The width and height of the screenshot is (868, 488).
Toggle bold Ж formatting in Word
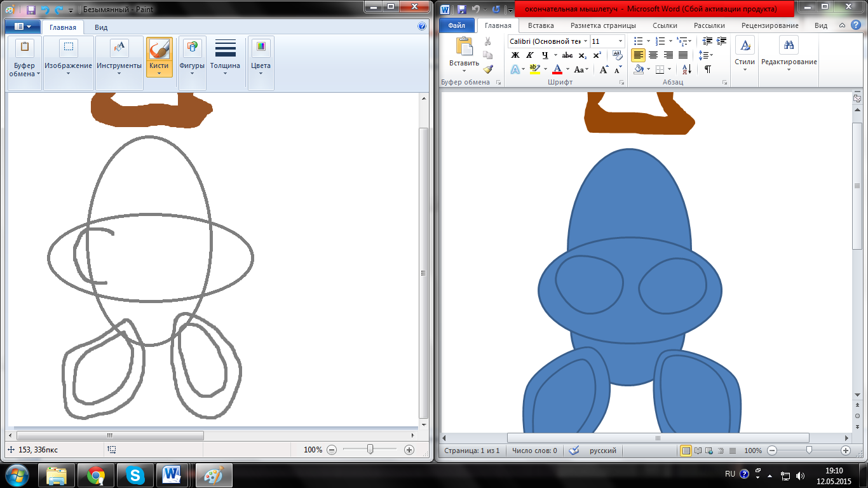point(515,55)
